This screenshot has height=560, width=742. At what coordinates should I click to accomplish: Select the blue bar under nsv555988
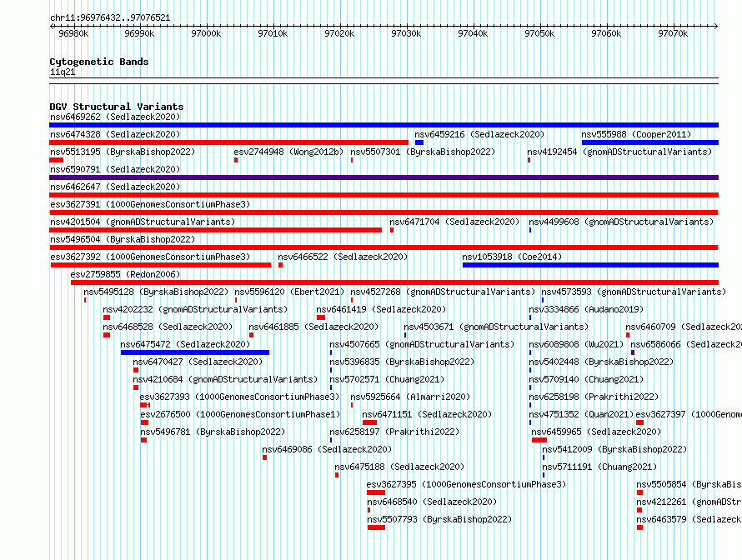click(650, 142)
